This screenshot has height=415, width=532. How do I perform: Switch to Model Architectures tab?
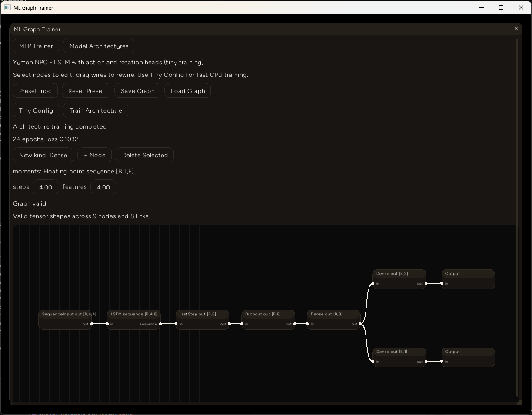click(x=99, y=46)
